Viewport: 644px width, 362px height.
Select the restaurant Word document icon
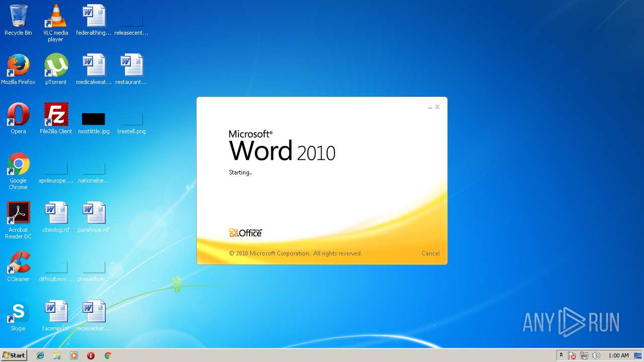(x=131, y=69)
